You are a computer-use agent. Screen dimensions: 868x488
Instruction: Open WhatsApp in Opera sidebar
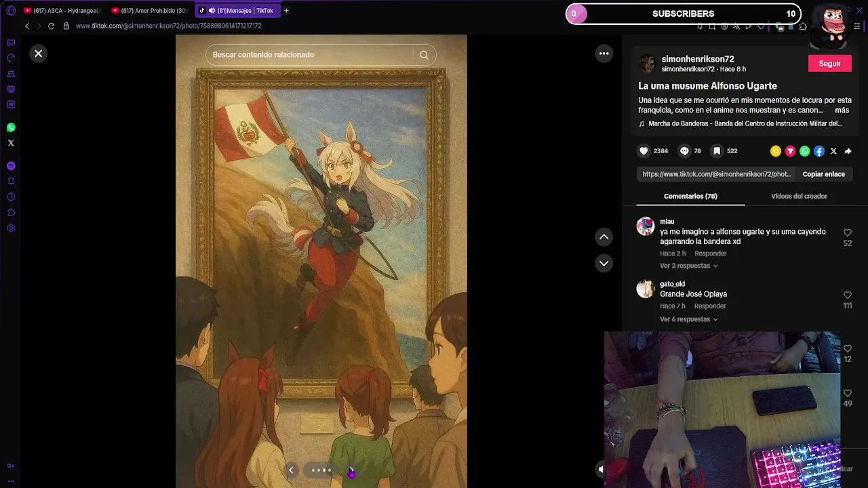[11, 127]
